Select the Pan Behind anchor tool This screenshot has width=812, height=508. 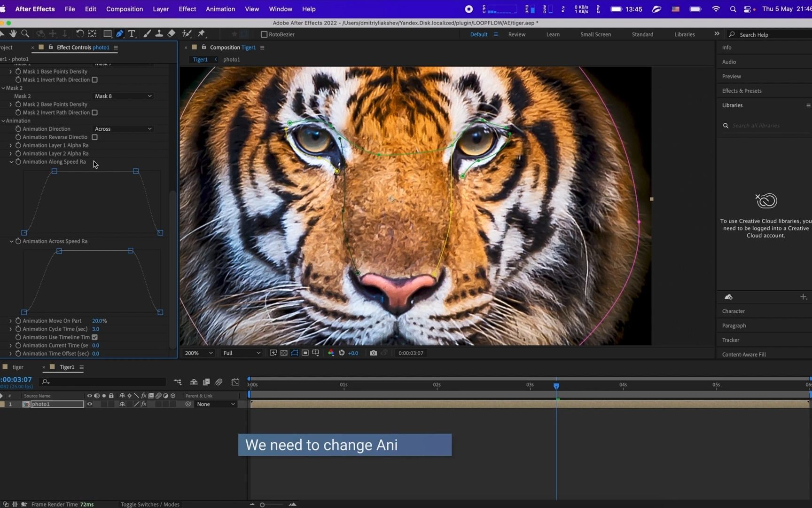pyautogui.click(x=93, y=33)
